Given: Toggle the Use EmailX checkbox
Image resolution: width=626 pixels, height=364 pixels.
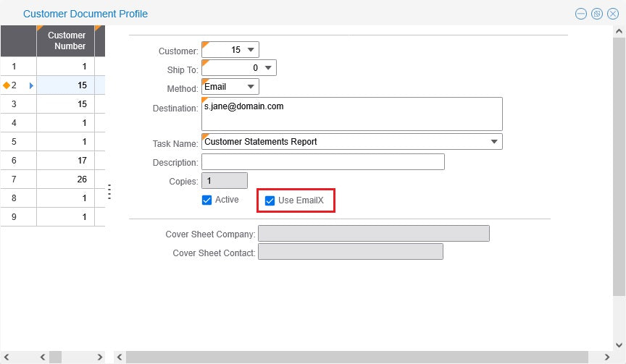Looking at the screenshot, I should coord(270,200).
